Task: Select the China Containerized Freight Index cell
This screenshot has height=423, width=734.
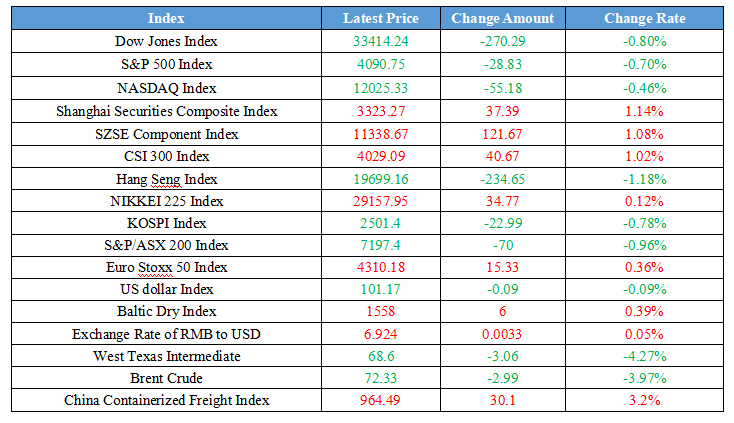Action: pyautogui.click(x=166, y=400)
